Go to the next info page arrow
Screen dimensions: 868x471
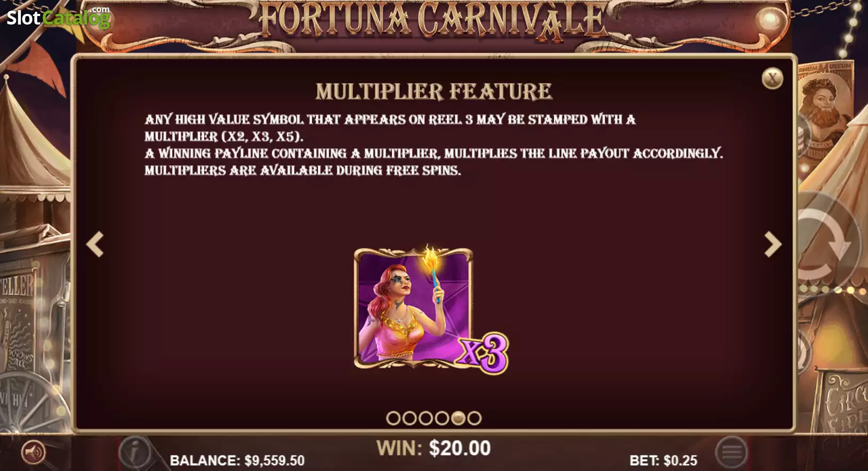[773, 244]
